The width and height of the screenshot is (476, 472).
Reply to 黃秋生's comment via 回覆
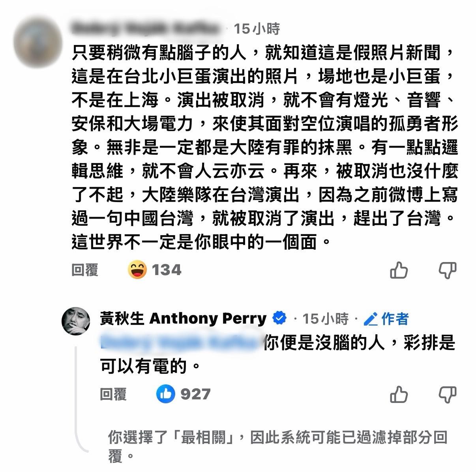[x=113, y=394]
